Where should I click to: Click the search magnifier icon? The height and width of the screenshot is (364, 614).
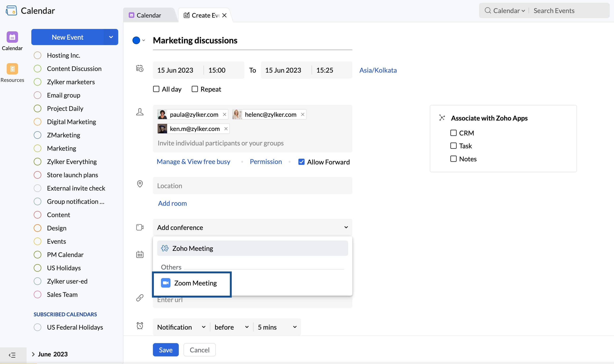[488, 10]
